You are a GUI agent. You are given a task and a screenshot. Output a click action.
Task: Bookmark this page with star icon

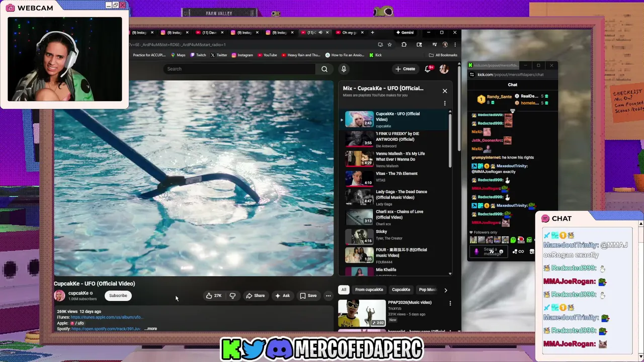pyautogui.click(x=389, y=44)
